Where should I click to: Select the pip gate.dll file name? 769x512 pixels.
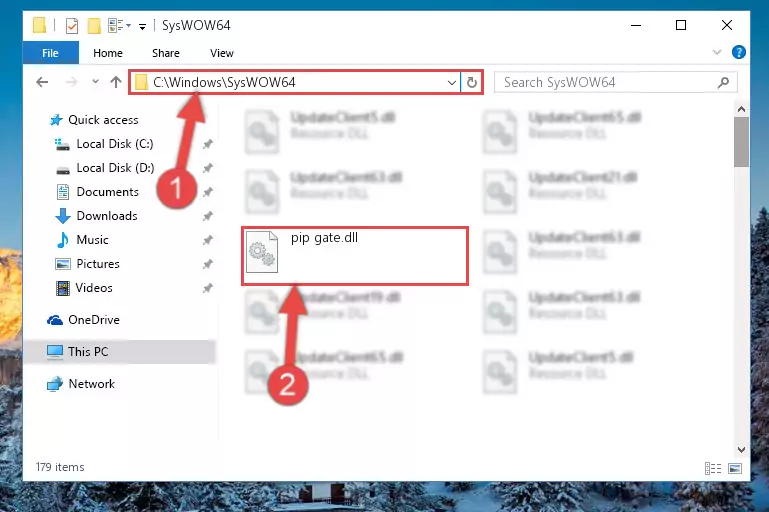point(324,238)
